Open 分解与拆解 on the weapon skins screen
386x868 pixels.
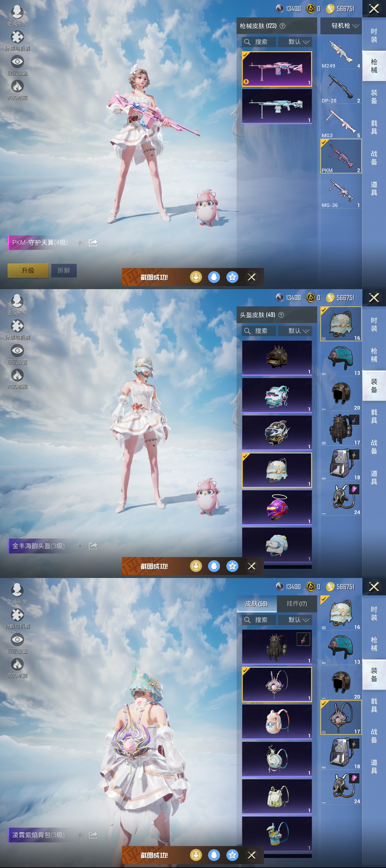click(x=17, y=41)
